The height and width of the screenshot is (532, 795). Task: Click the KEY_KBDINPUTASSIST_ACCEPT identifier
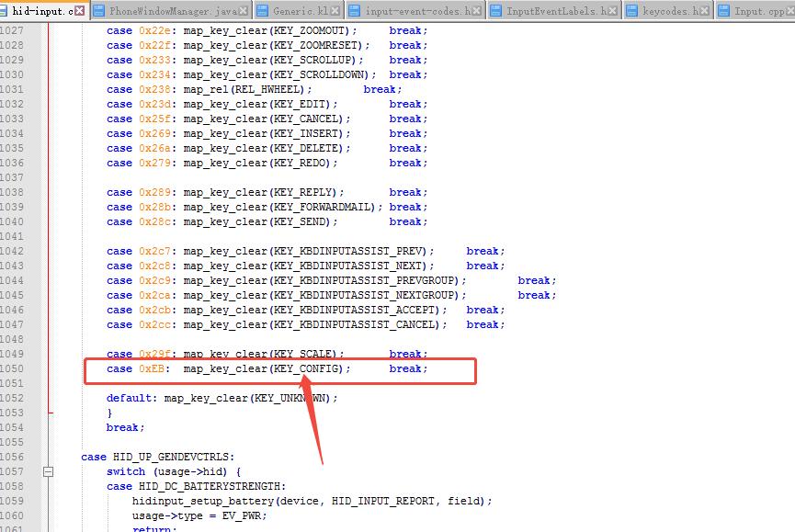[354, 310]
